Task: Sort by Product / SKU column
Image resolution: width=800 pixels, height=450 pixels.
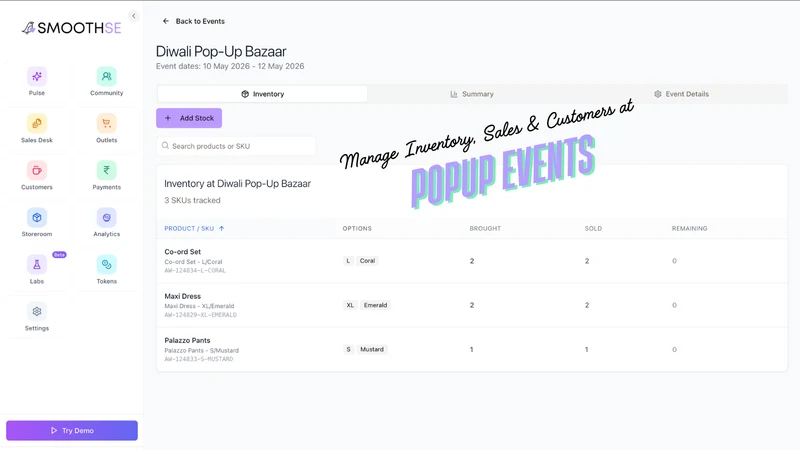Action: (x=194, y=229)
